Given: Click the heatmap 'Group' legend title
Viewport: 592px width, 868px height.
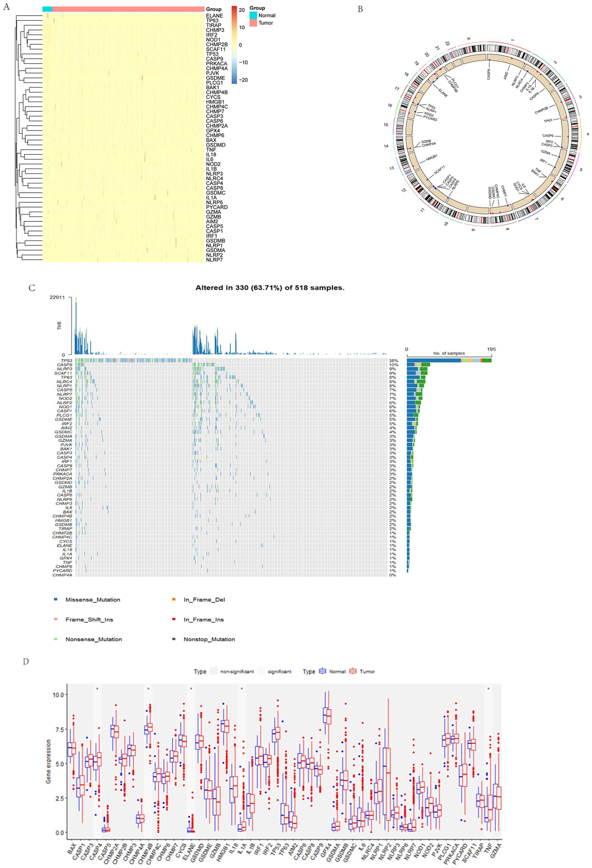Looking at the screenshot, I should [x=257, y=8].
